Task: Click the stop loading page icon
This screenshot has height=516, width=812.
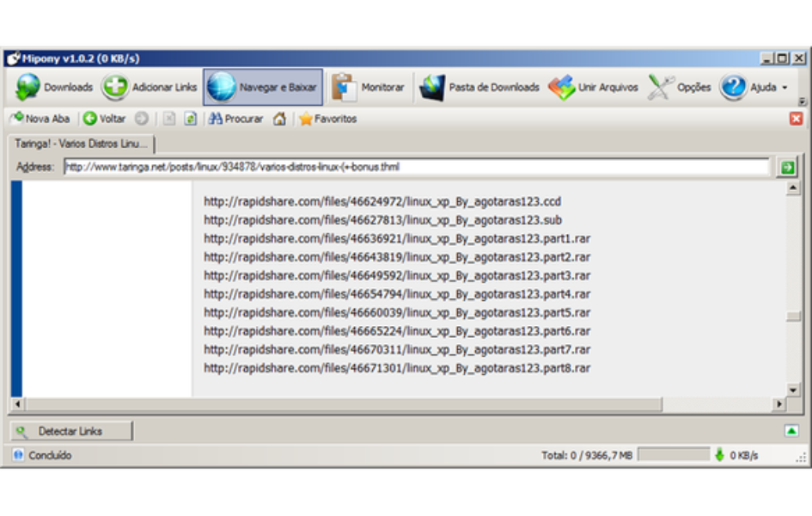Action: coord(168,119)
